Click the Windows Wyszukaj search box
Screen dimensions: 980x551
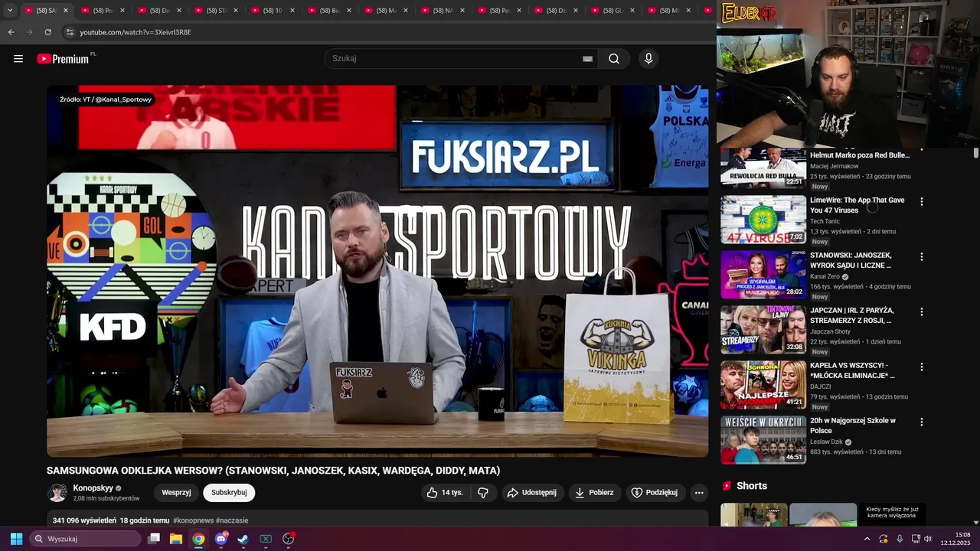[86, 539]
